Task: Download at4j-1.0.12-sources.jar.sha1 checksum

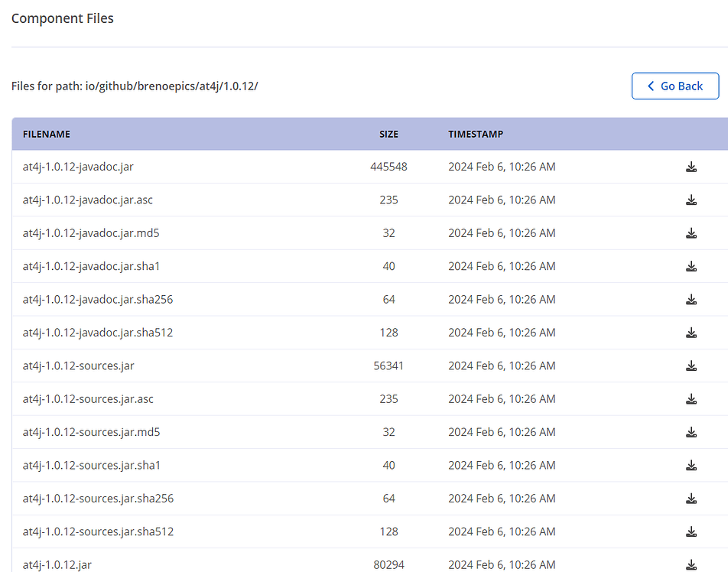Action: click(691, 465)
